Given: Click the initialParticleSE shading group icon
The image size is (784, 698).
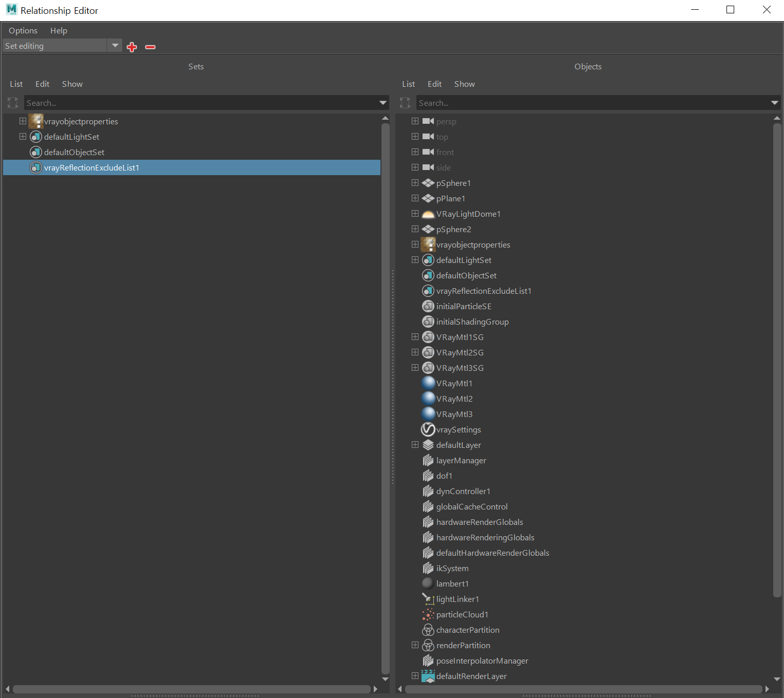Looking at the screenshot, I should (x=428, y=306).
